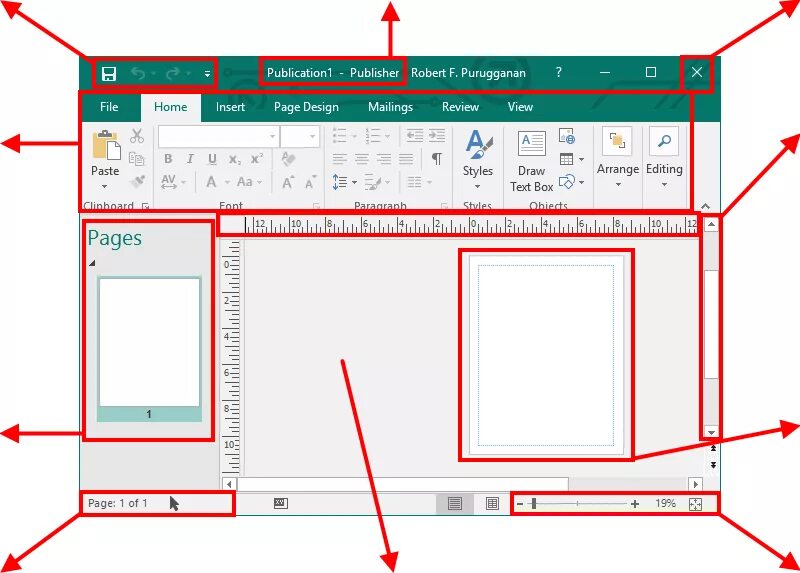Click the Two-Page Spread view icon
The image size is (800, 573).
[x=492, y=504]
